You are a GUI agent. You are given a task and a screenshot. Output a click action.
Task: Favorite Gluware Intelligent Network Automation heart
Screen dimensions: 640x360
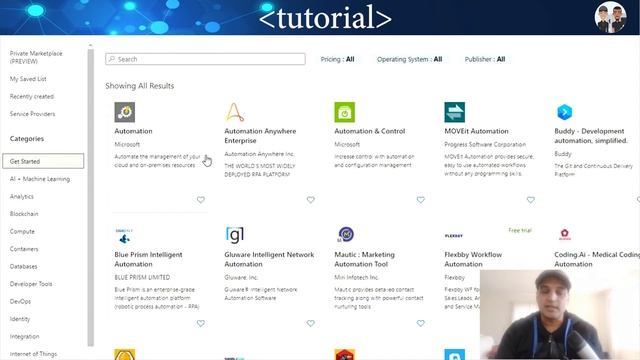[311, 323]
